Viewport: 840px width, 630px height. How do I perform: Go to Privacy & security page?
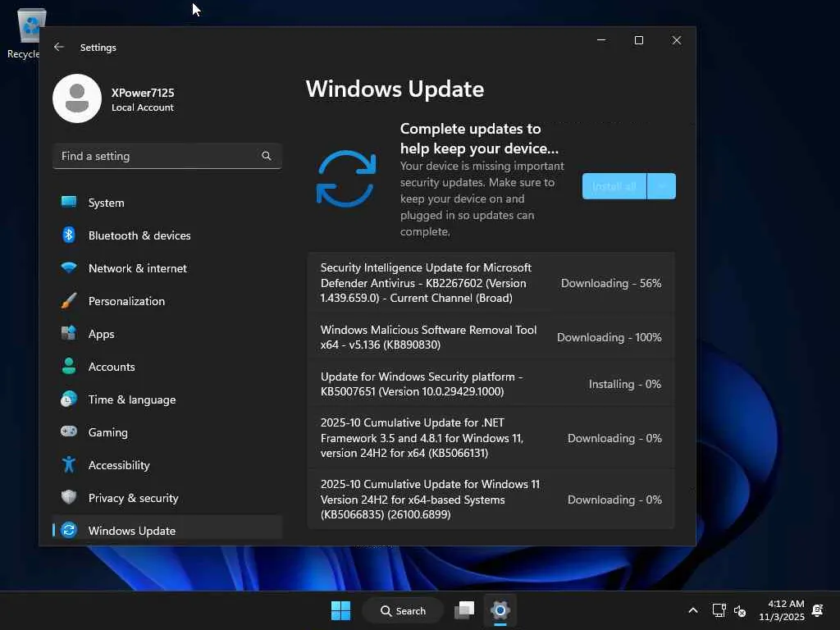tap(167, 498)
